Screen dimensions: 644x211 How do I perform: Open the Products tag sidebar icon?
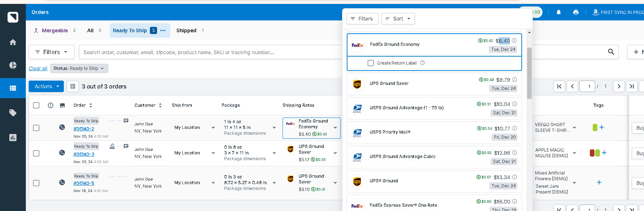tap(13, 113)
